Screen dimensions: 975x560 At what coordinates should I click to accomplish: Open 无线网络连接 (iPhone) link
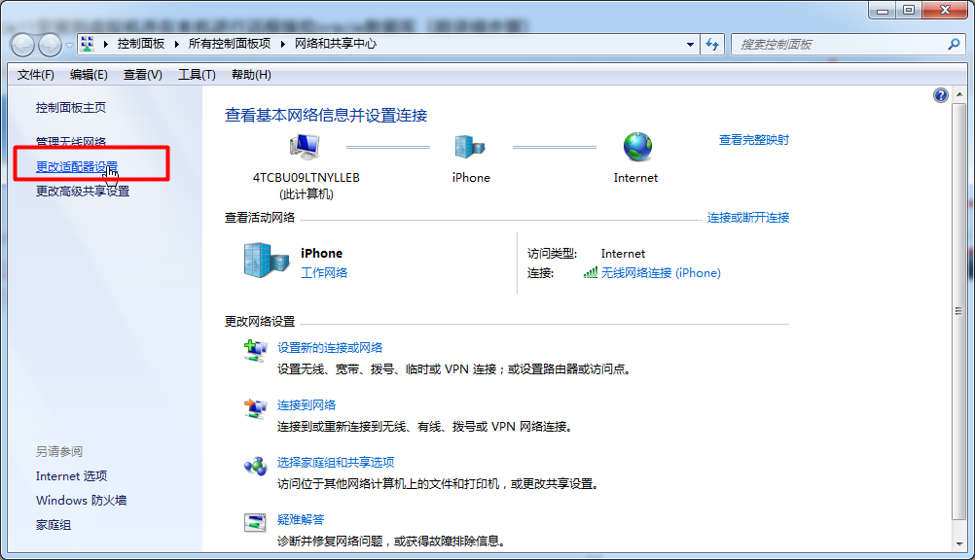click(661, 273)
